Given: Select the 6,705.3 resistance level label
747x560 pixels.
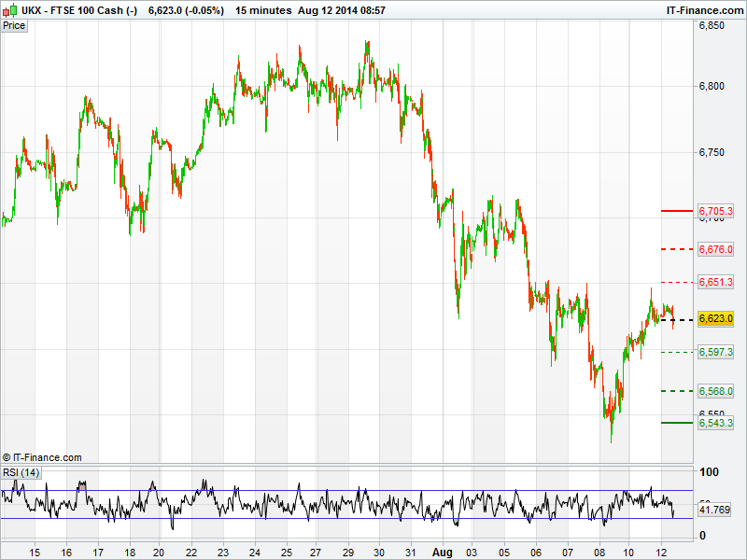Looking at the screenshot, I should pos(716,212).
